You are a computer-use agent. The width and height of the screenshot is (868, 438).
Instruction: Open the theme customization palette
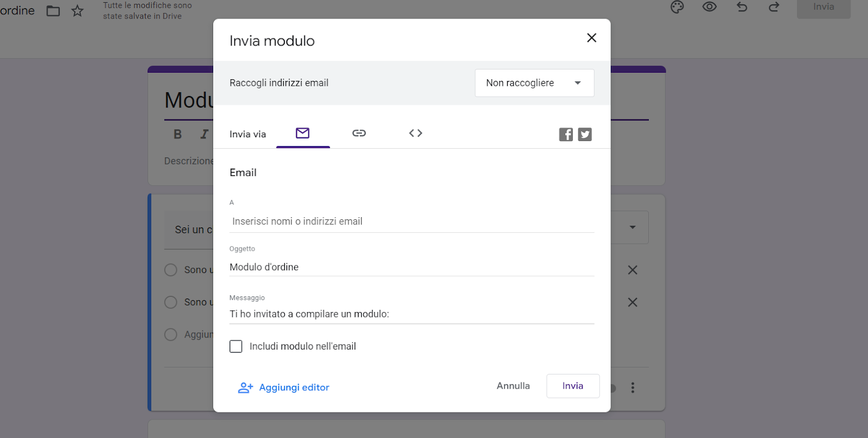click(x=677, y=7)
